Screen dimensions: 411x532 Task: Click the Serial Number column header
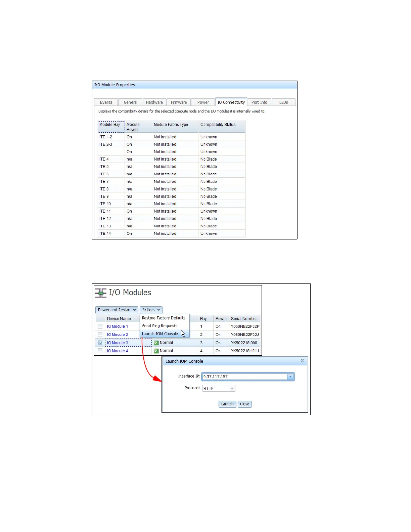point(244,319)
